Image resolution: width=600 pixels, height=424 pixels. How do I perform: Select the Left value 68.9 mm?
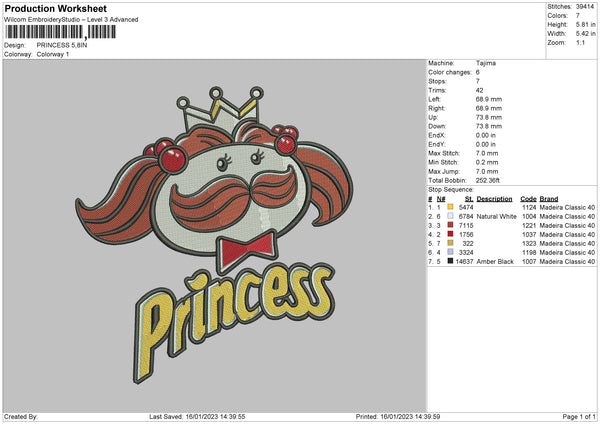point(489,99)
